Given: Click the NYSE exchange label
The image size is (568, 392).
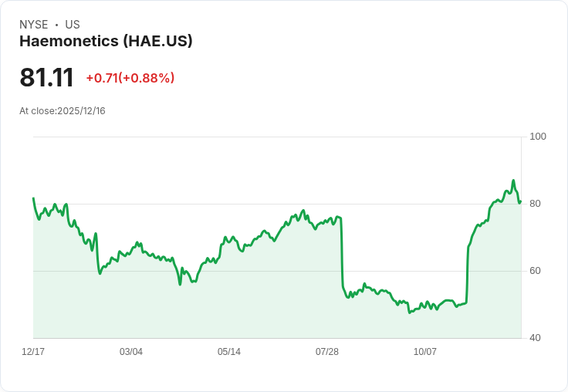Looking at the screenshot, I should 33,25.
